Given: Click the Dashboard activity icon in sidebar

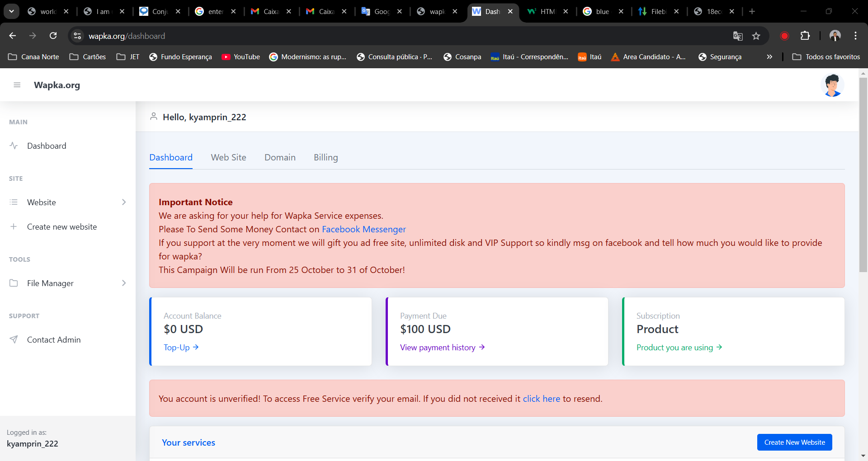Looking at the screenshot, I should point(14,146).
